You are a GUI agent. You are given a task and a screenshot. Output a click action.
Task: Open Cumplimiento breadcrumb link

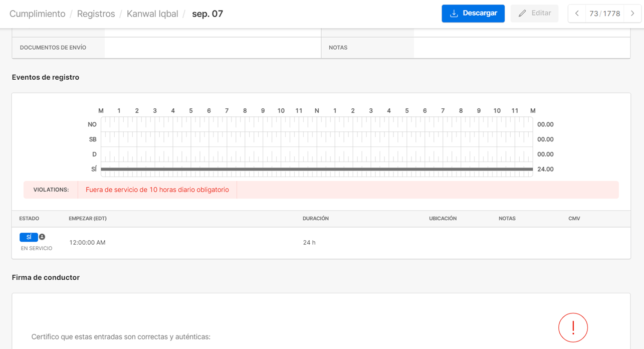click(38, 14)
